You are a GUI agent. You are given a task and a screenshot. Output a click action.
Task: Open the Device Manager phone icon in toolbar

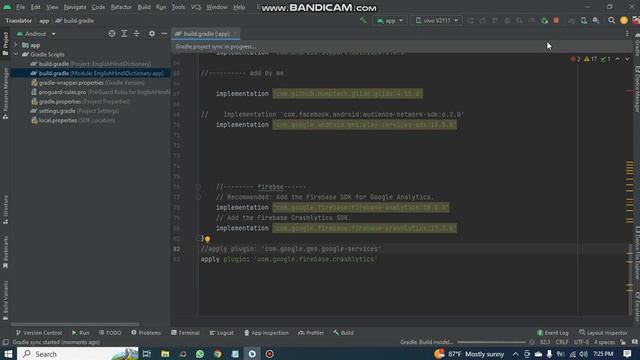584,20
